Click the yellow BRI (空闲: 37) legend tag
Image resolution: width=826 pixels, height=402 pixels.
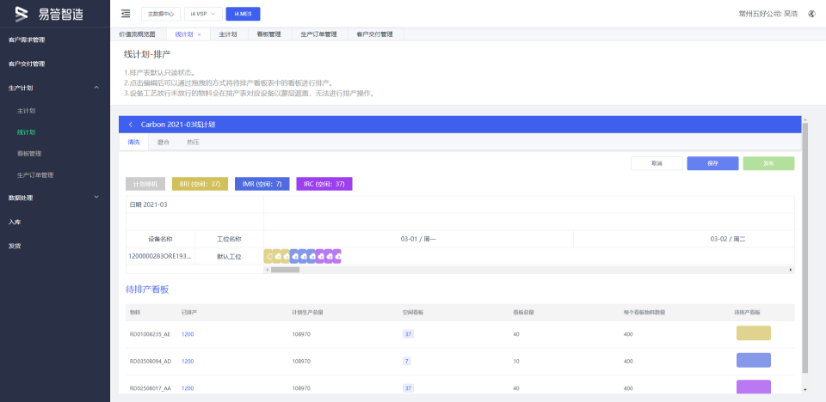tap(200, 184)
